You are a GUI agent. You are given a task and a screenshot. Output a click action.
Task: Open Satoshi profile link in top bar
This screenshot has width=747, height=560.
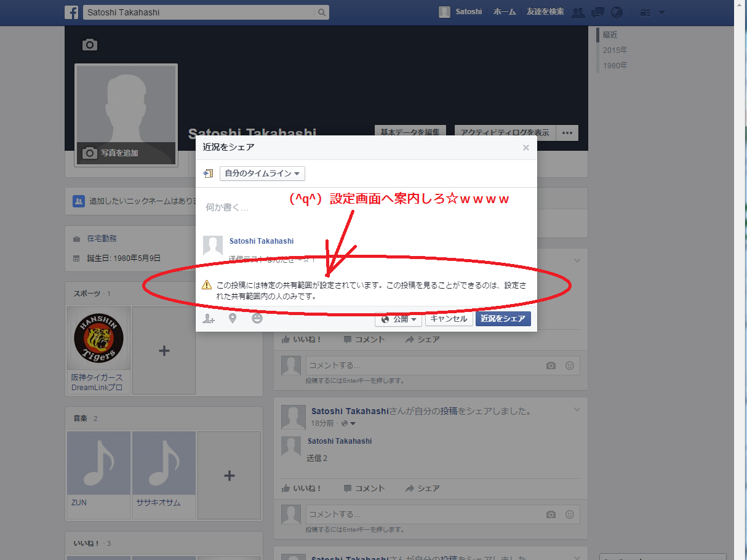[461, 12]
